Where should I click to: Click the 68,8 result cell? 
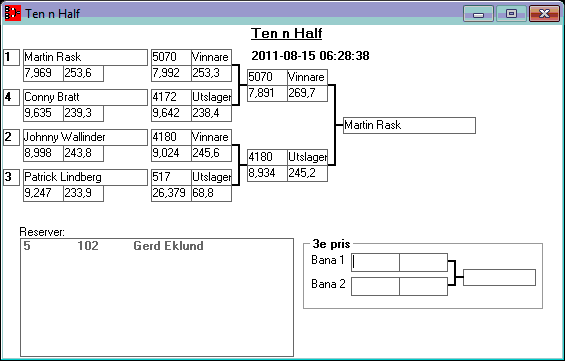coord(212,193)
